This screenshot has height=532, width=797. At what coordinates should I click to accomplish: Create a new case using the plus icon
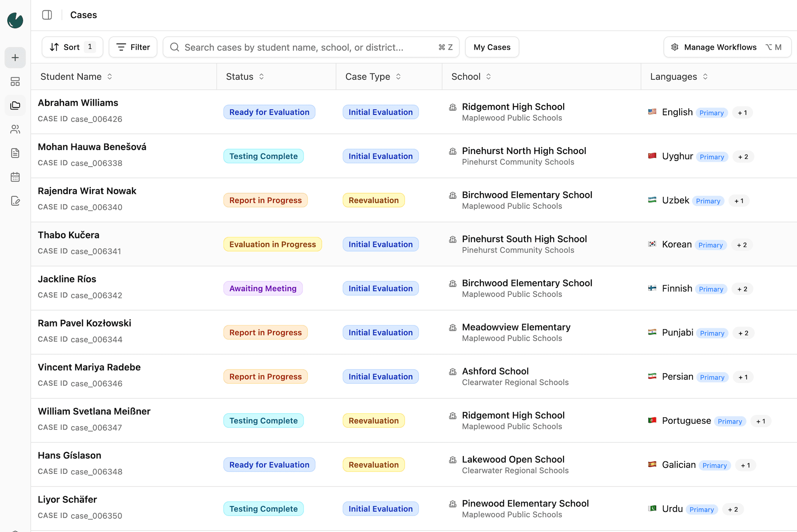15,57
